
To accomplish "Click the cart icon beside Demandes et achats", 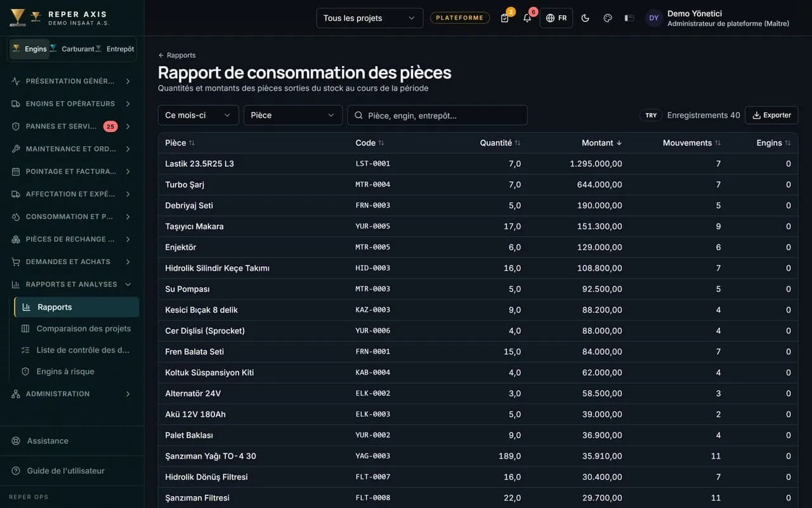I will (16, 262).
